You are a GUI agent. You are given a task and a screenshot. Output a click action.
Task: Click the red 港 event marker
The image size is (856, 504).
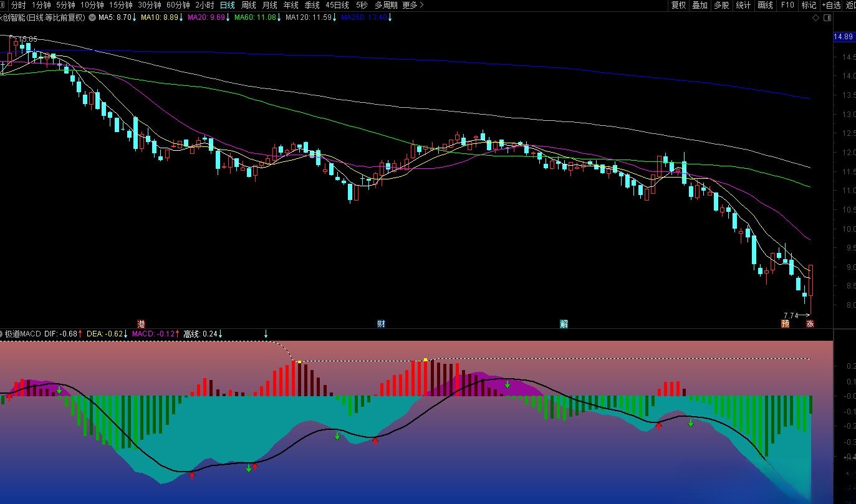tap(142, 323)
